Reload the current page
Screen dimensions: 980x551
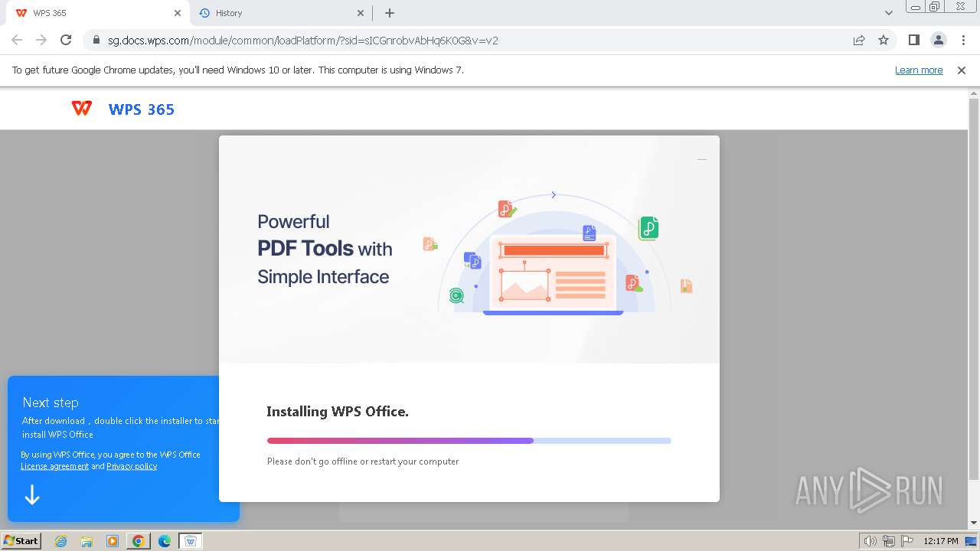coord(66,40)
